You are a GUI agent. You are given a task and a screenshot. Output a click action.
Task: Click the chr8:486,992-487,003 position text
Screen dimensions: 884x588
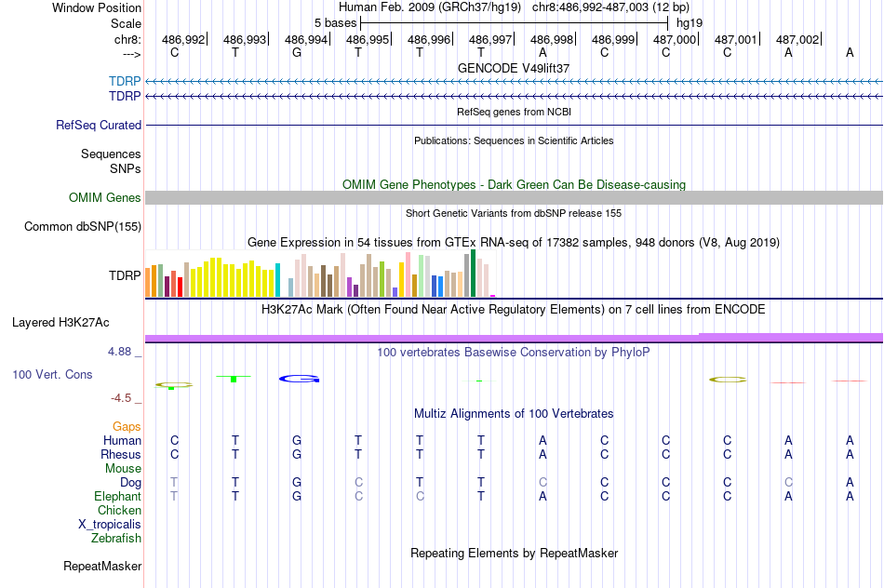pos(610,7)
